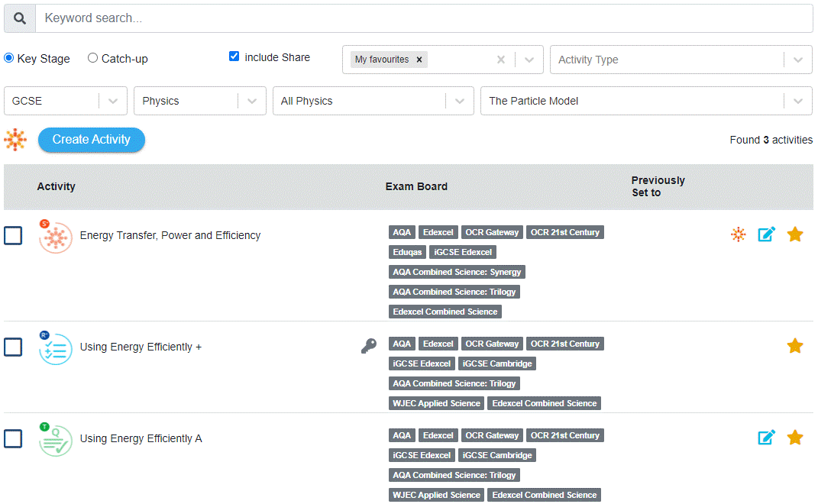Click the Create Activity button
Image resolution: width=818 pixels, height=504 pixels.
(91, 140)
